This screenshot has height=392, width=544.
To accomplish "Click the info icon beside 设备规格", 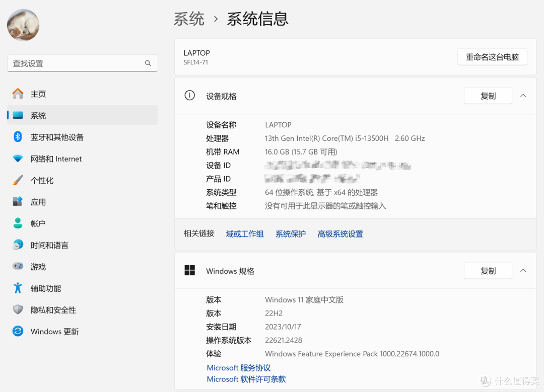I will pos(189,95).
